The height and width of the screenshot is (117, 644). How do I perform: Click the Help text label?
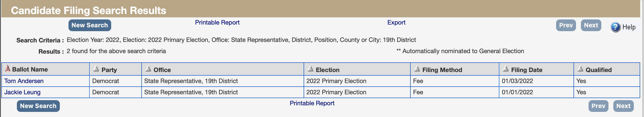pyautogui.click(x=629, y=27)
